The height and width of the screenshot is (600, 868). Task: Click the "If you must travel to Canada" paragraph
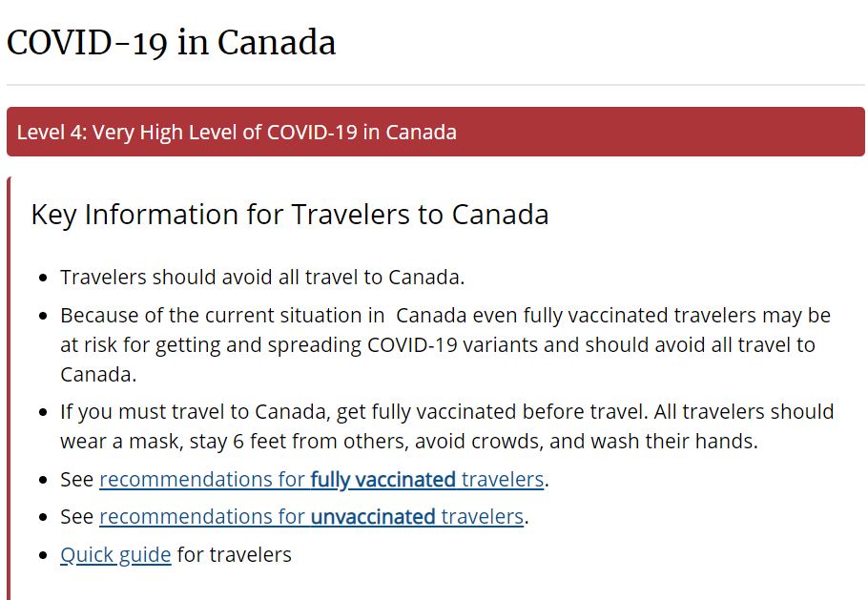tap(446, 426)
